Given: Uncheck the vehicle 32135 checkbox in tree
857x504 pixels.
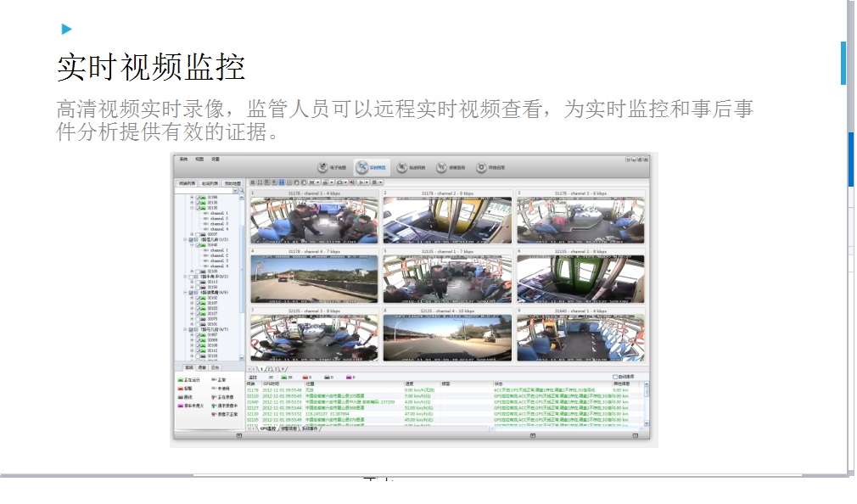Looking at the screenshot, I should pyautogui.click(x=198, y=208).
